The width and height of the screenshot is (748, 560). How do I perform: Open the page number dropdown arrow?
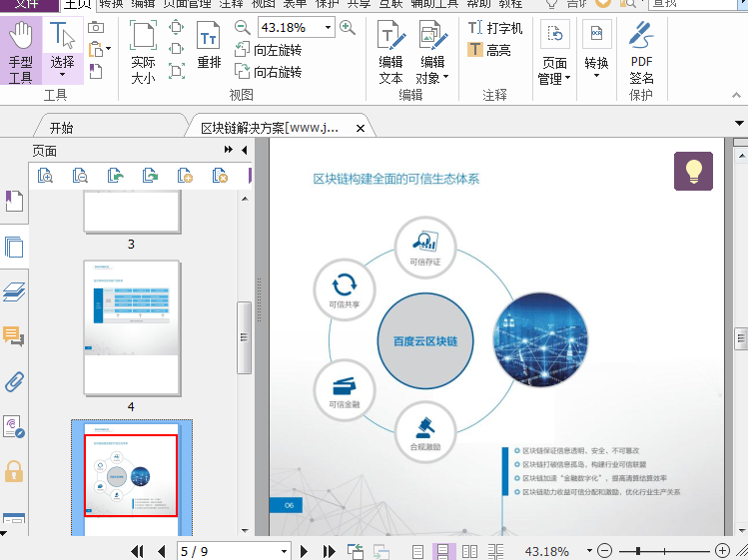coord(284,551)
